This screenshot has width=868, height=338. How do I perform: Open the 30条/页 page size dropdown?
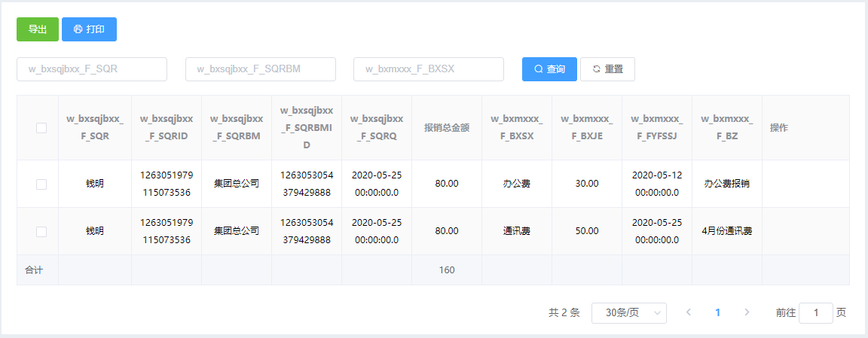[x=629, y=313]
